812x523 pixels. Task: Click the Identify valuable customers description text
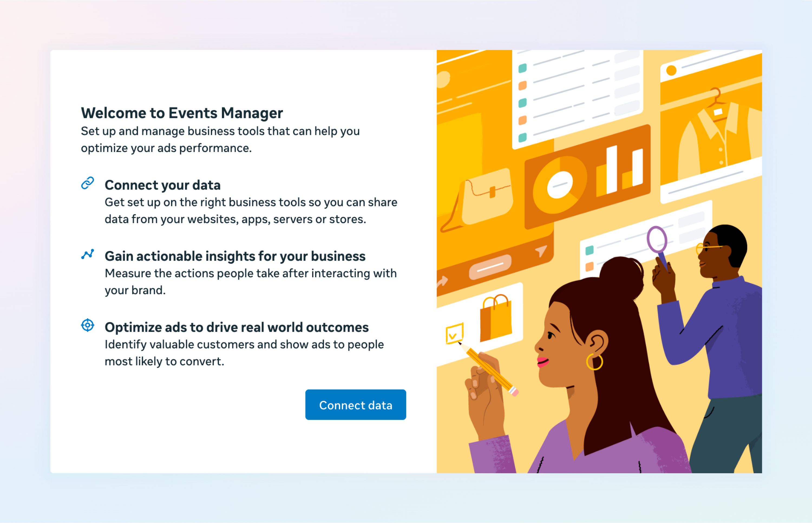click(244, 353)
